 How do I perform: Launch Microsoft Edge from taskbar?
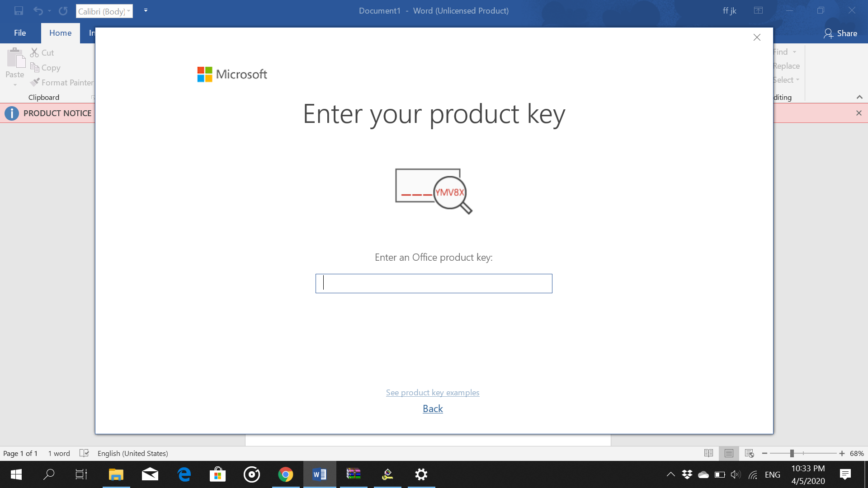point(184,474)
